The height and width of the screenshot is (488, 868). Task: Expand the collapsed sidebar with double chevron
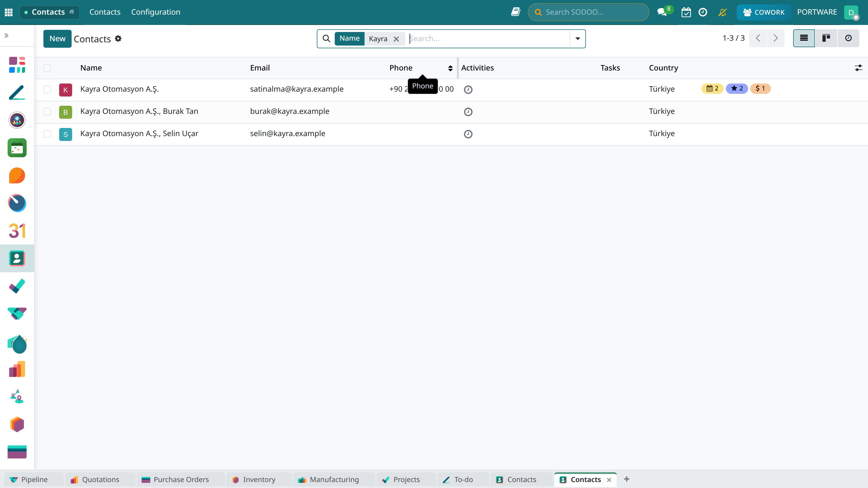tap(7, 35)
